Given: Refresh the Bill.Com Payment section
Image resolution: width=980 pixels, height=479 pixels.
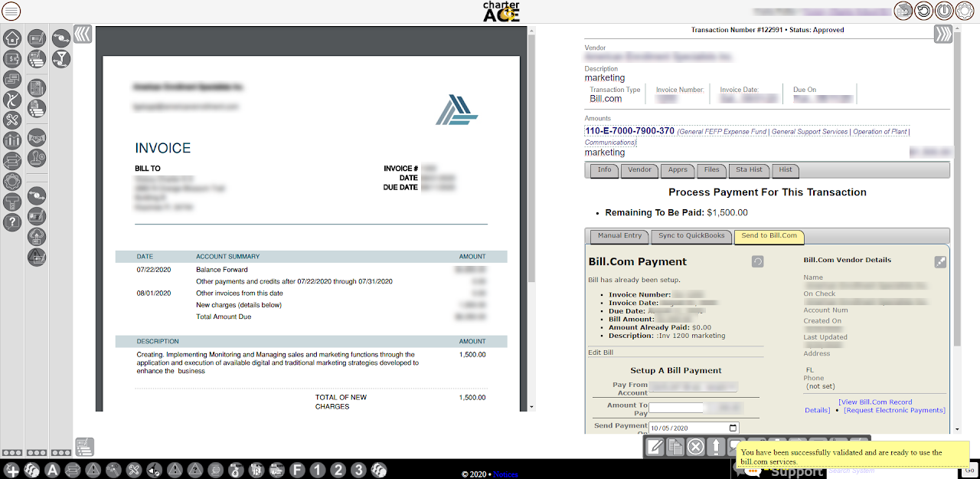Looking at the screenshot, I should coord(757,262).
